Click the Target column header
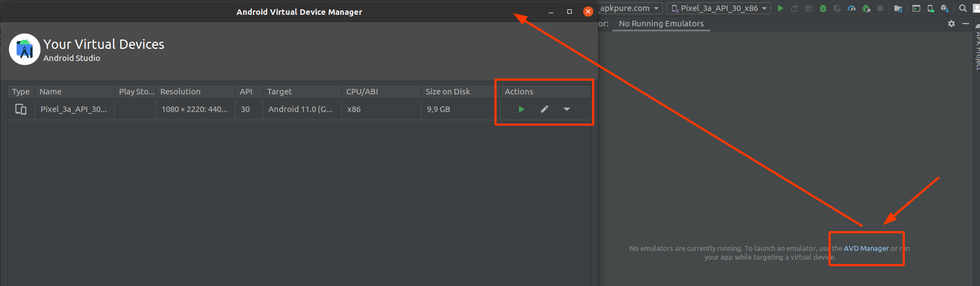Screen dimensions: 980x286 click(x=302, y=92)
